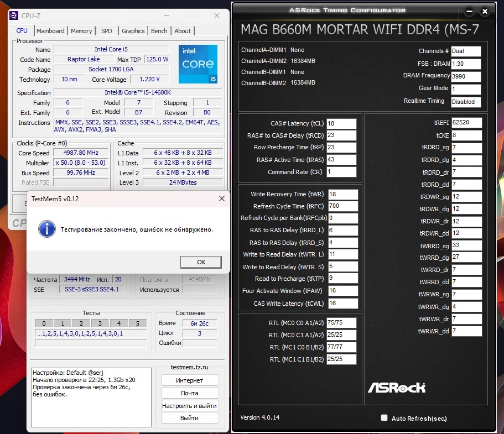Click the tRRD_L value field
Viewport: 504px width, 434px height.
pos(343,231)
